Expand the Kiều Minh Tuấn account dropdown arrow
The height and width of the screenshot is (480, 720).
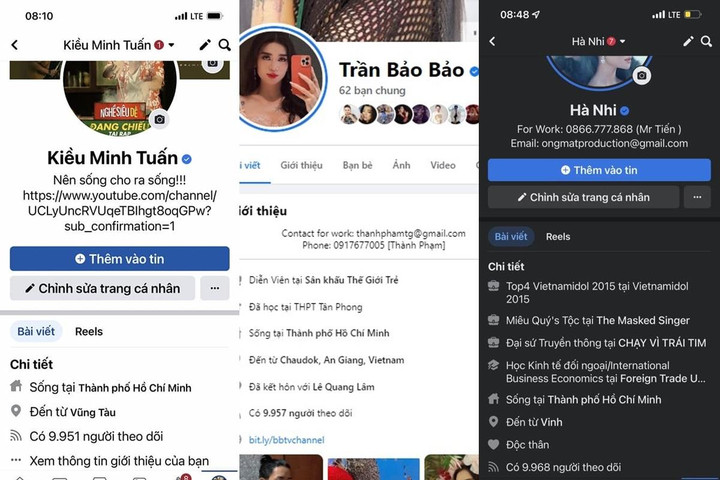point(171,45)
